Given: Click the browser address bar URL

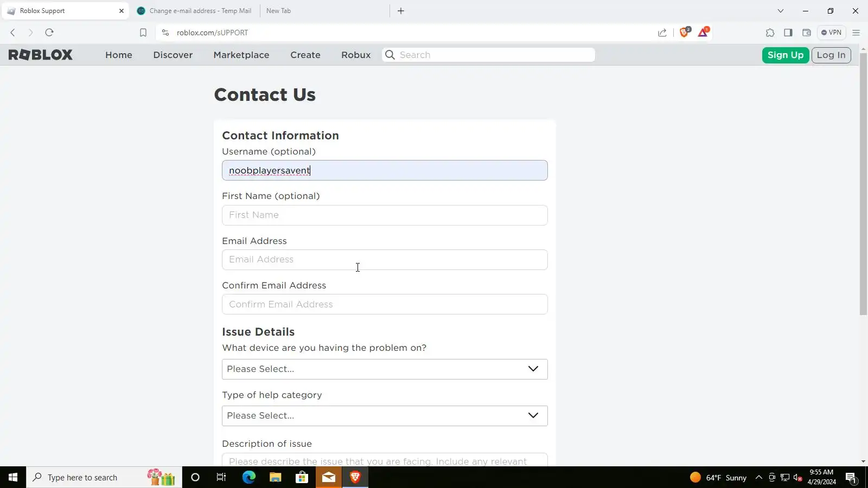Looking at the screenshot, I should pos(212,33).
